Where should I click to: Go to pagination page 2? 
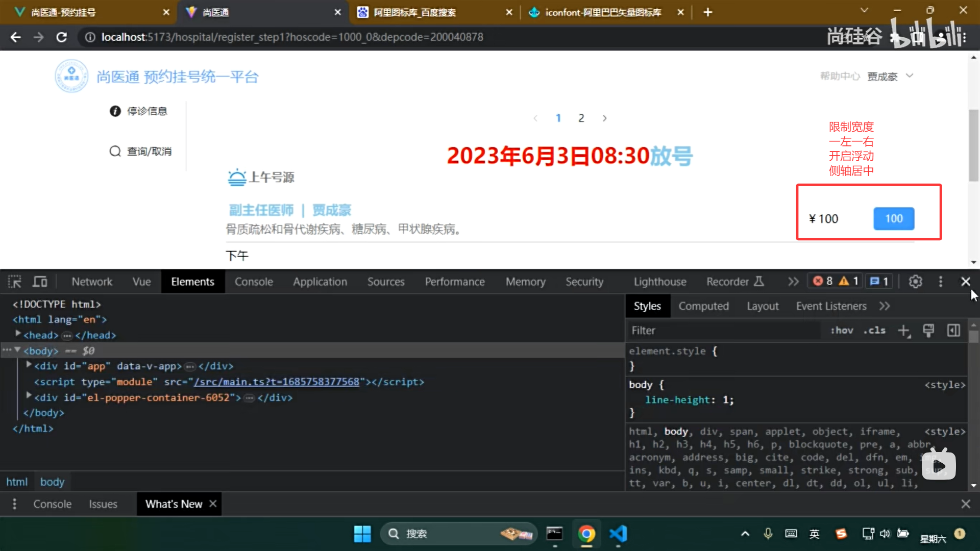point(581,117)
